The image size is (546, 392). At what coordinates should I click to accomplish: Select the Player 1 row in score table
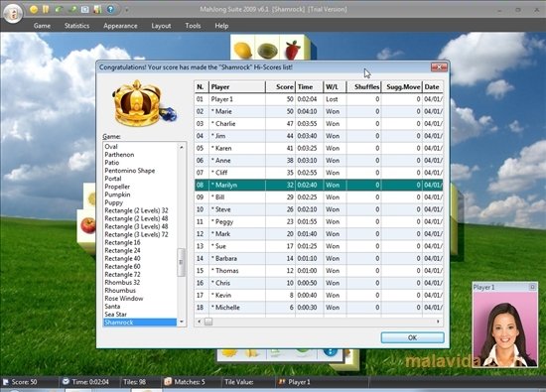tap(319, 99)
